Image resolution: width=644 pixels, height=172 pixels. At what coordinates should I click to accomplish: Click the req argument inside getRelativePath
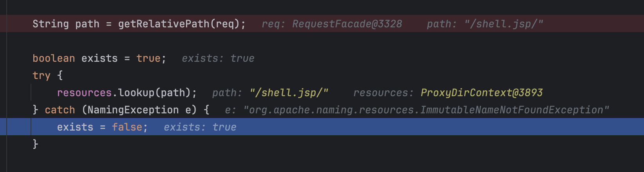click(x=224, y=24)
